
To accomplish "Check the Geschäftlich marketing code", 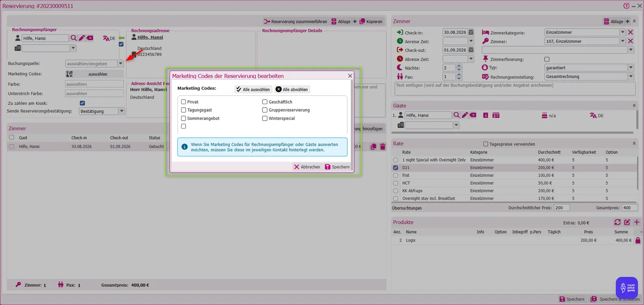I will (x=265, y=102).
